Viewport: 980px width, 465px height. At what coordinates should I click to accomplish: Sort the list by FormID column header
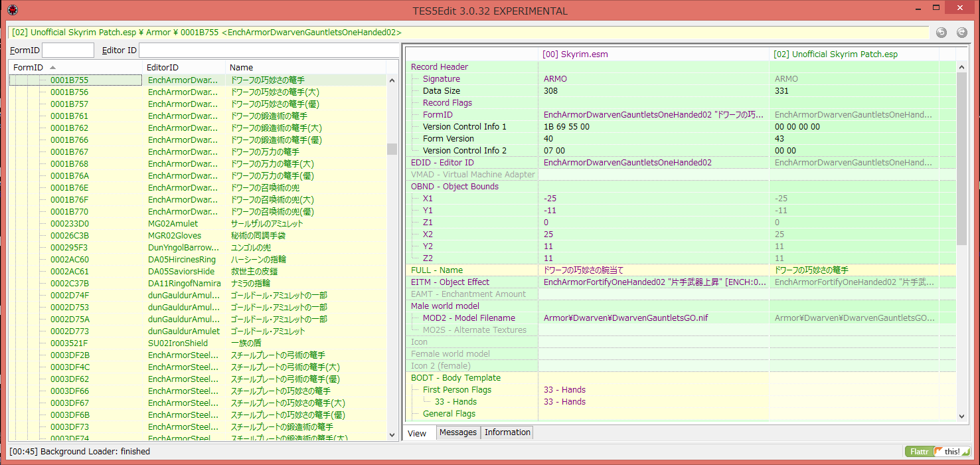[76, 67]
